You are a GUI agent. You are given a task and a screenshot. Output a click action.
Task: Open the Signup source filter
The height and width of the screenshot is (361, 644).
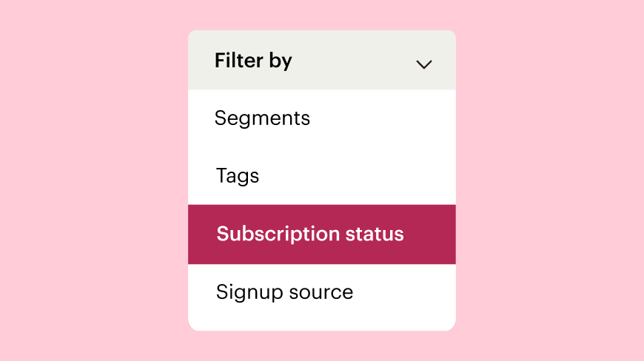coord(321,292)
